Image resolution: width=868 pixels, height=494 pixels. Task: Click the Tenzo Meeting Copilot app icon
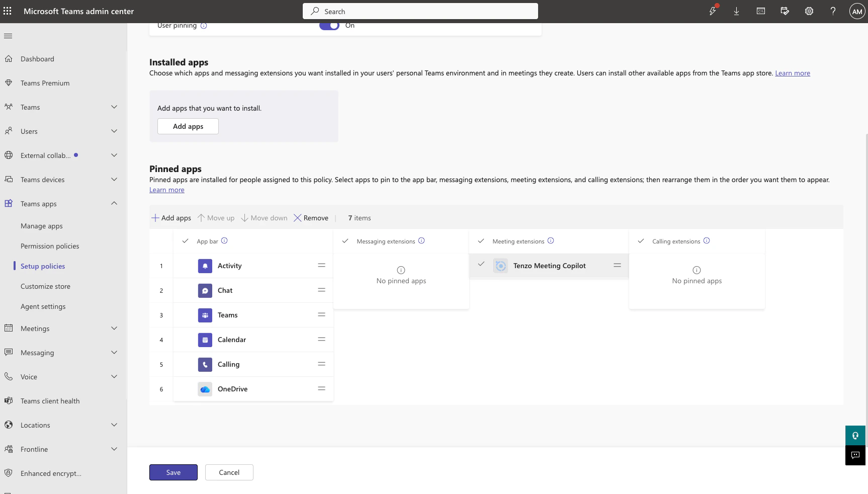point(501,266)
